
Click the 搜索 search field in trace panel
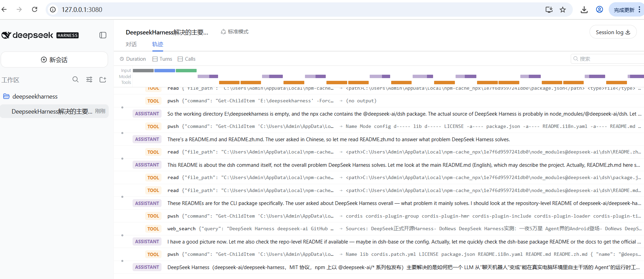tap(608, 59)
